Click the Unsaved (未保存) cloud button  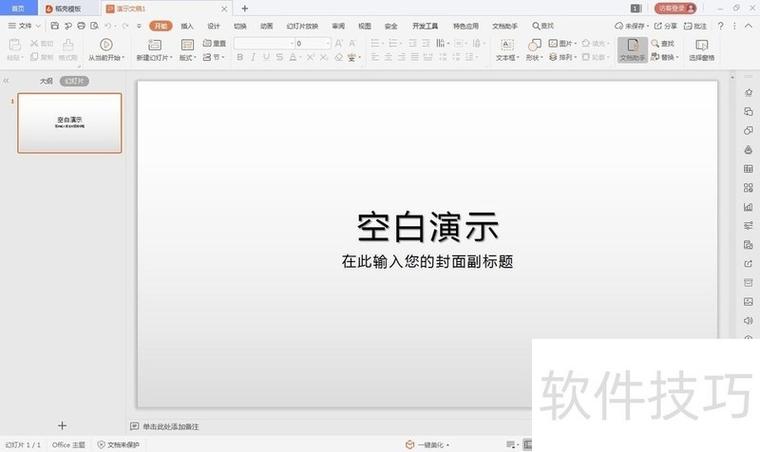(x=632, y=26)
